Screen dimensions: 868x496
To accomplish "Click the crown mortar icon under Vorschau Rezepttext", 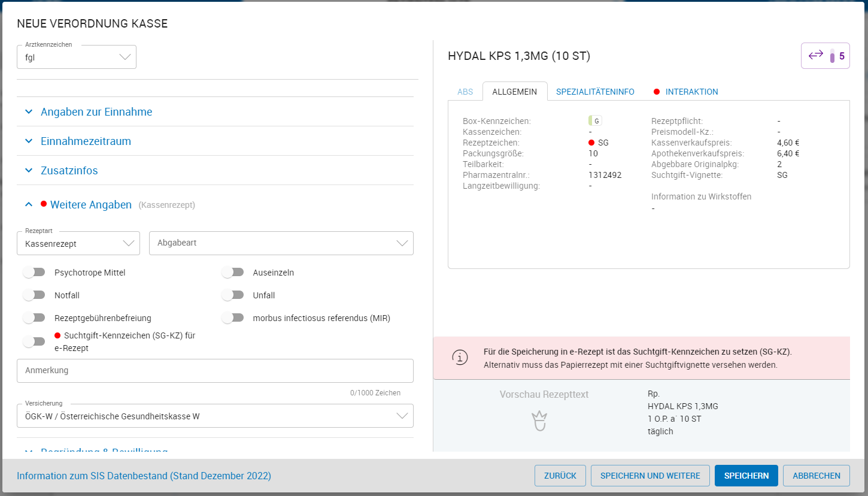I will [x=540, y=421].
